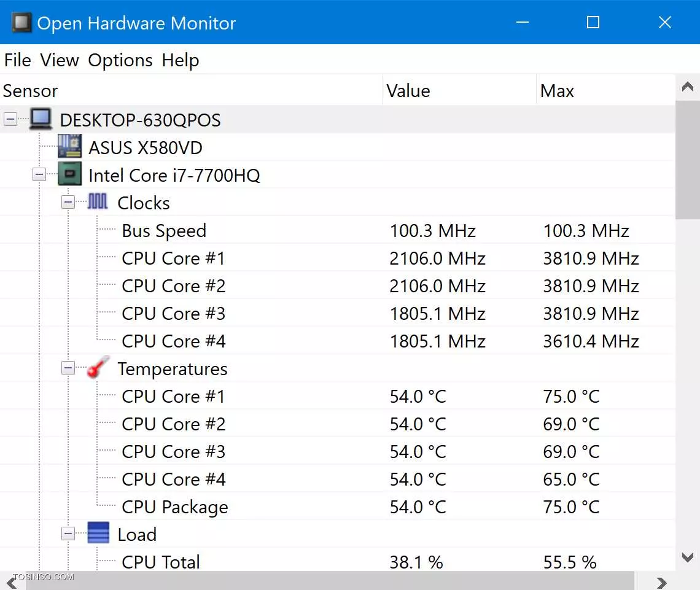Minimize the Open Hardware Monitor window
700x590 pixels.
(x=523, y=22)
